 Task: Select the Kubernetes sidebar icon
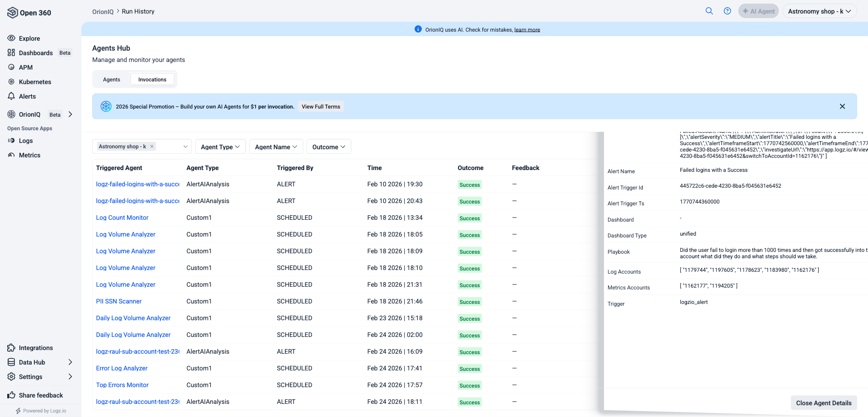[x=11, y=82]
